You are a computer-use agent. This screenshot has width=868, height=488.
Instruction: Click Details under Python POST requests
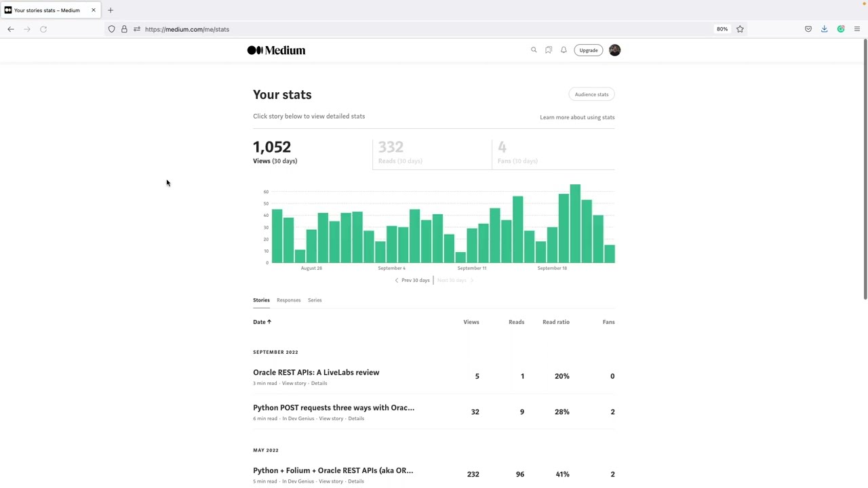click(x=356, y=419)
